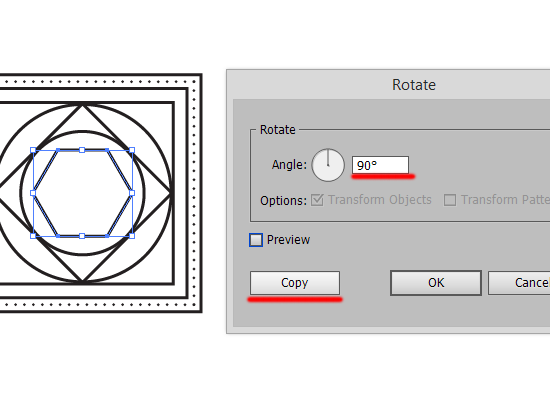Click the right-middle handle of hexagon selection
This screenshot has height=400, width=550.
click(x=132, y=193)
